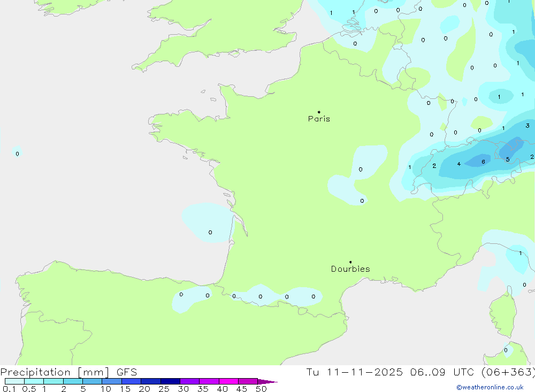This screenshot has width=535, height=392.
Task: Click the precipitation value 4 near the Alps
Action: tap(458, 164)
